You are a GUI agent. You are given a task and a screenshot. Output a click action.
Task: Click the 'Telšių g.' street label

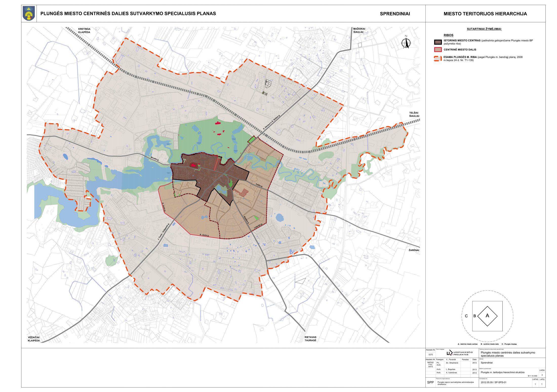259,185
